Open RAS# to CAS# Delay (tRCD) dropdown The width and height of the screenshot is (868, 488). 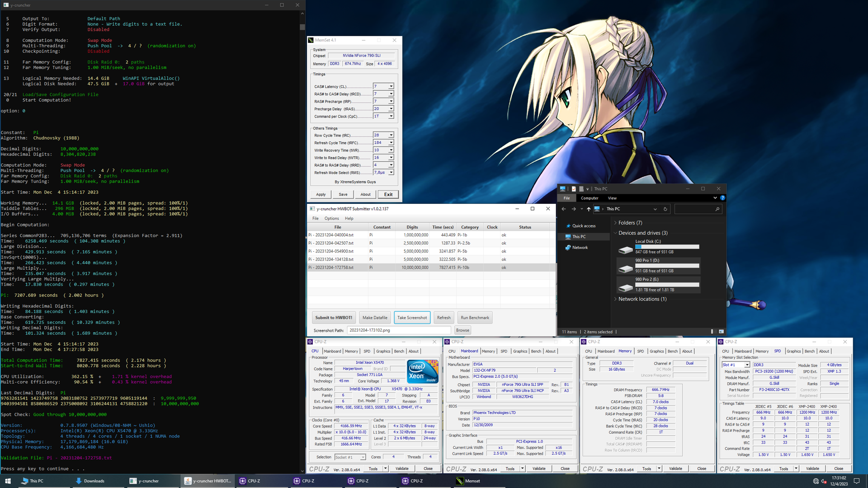391,94
